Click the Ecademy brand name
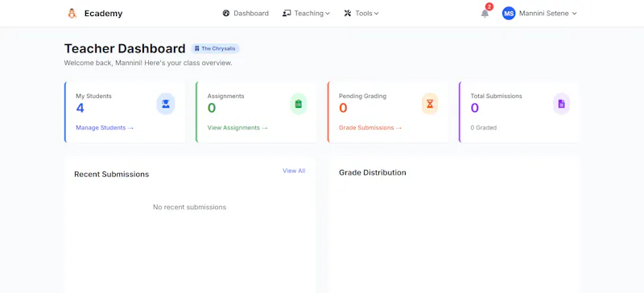644x293 pixels. point(104,13)
